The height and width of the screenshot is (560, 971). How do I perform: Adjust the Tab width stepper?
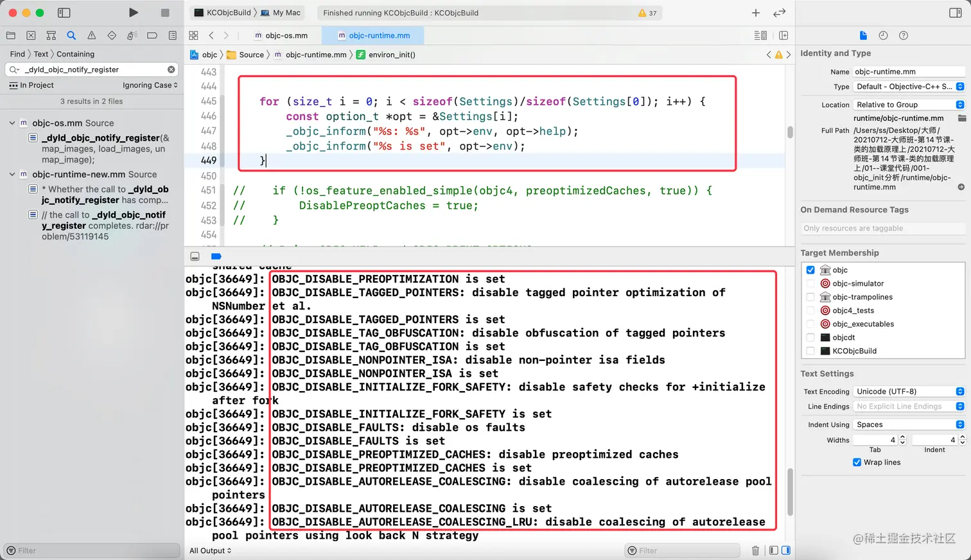coord(902,440)
